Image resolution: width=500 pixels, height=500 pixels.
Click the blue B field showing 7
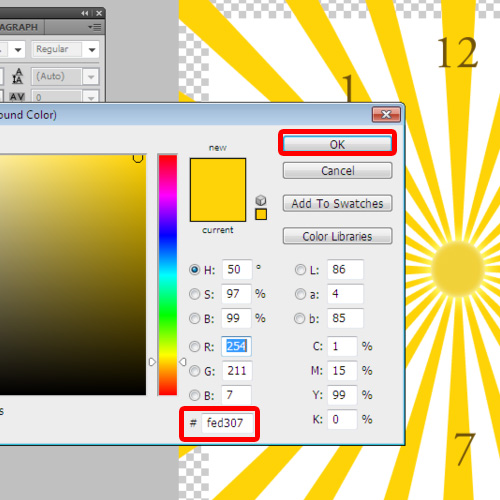236,395
